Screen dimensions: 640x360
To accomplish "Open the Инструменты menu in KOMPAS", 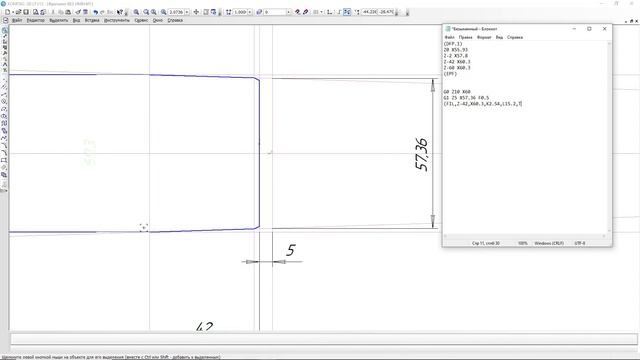I will [x=117, y=20].
